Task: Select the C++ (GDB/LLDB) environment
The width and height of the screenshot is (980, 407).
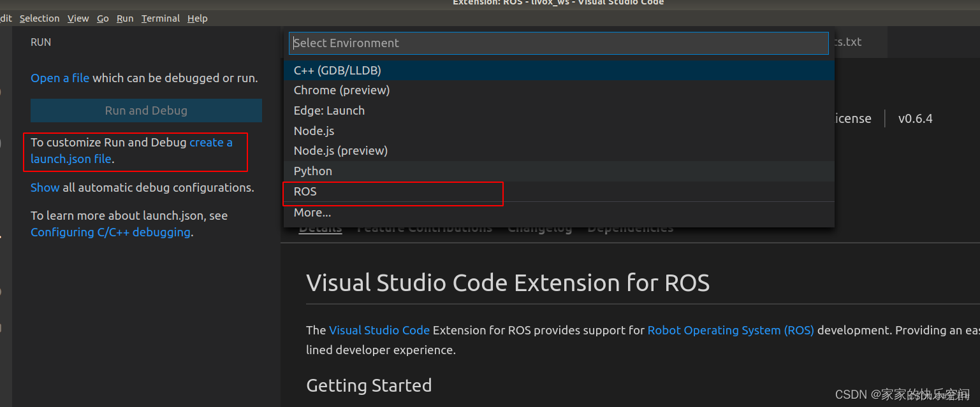Action: [337, 70]
